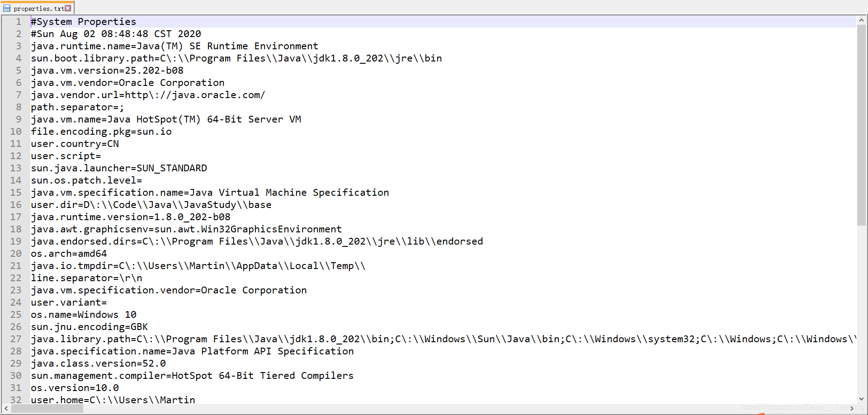This screenshot has height=415, width=868.
Task: Click the java.endorsed.dirs line
Action: click(257, 241)
